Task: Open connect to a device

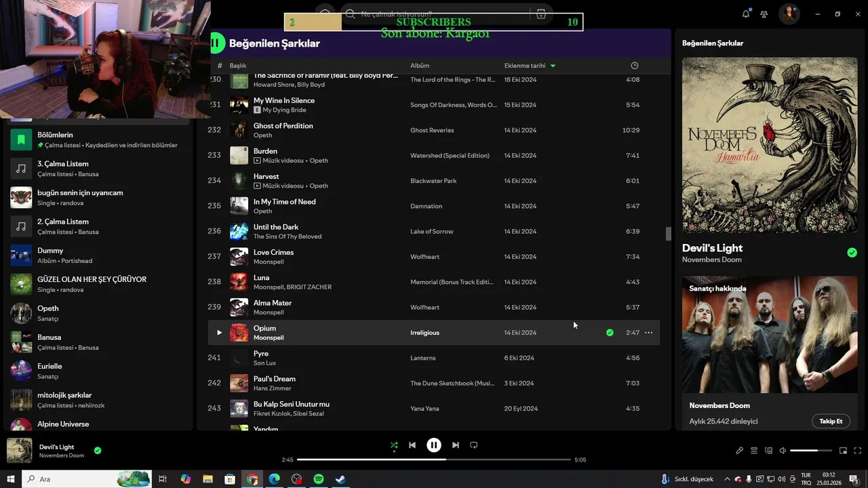Action: [768, 451]
